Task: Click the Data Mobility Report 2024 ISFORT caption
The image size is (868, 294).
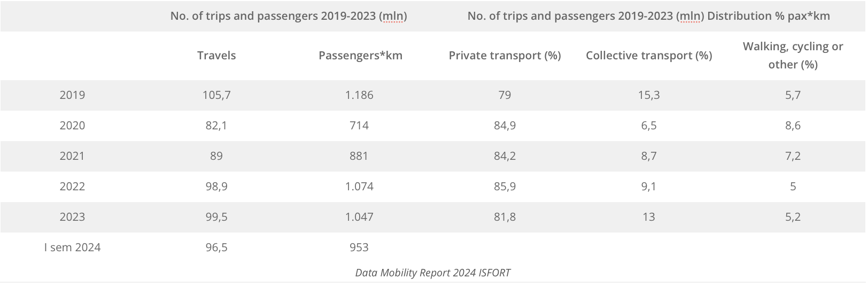Action: [x=433, y=273]
